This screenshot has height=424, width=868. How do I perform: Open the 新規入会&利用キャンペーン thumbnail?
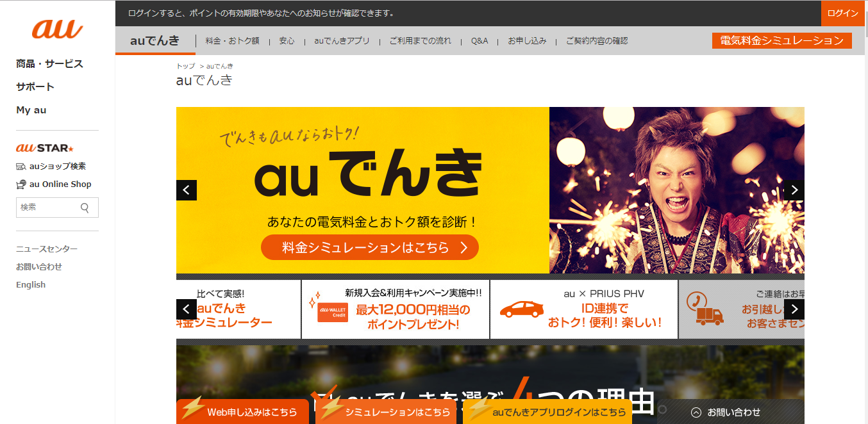tap(396, 309)
